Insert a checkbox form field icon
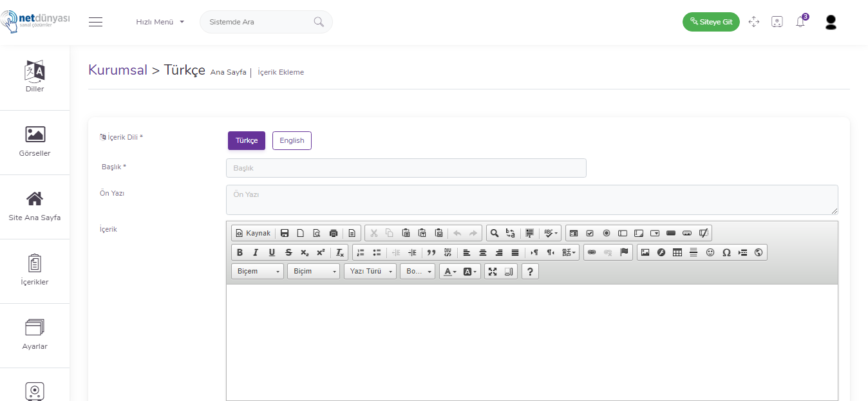 (590, 233)
